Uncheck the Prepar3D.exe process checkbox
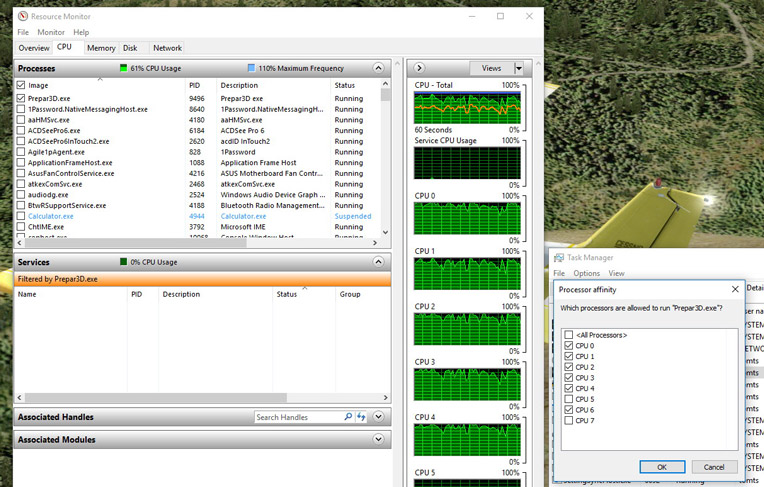 coord(22,99)
